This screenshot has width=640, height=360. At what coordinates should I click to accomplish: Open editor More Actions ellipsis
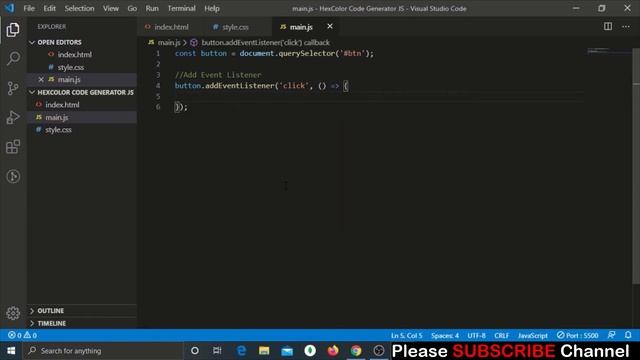click(x=626, y=27)
